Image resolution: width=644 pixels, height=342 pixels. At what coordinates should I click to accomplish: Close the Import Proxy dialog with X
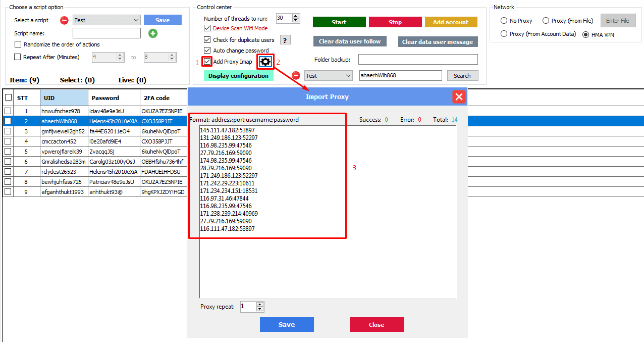(x=459, y=97)
